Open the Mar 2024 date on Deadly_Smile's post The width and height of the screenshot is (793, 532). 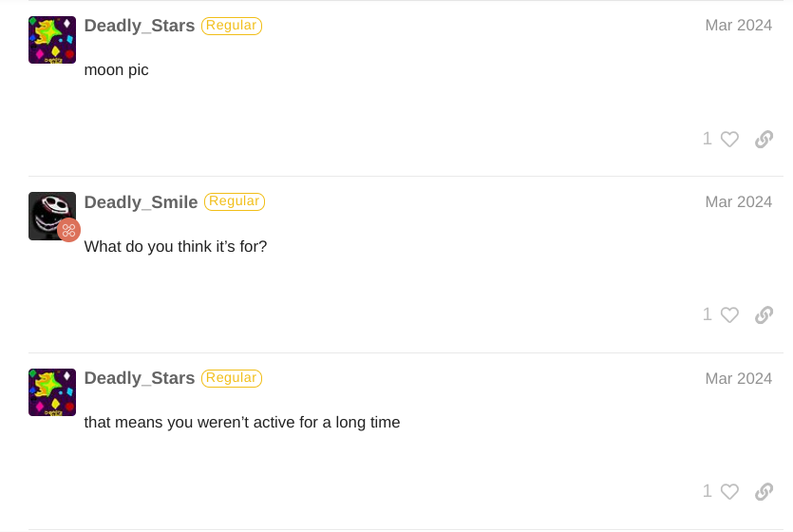point(738,201)
